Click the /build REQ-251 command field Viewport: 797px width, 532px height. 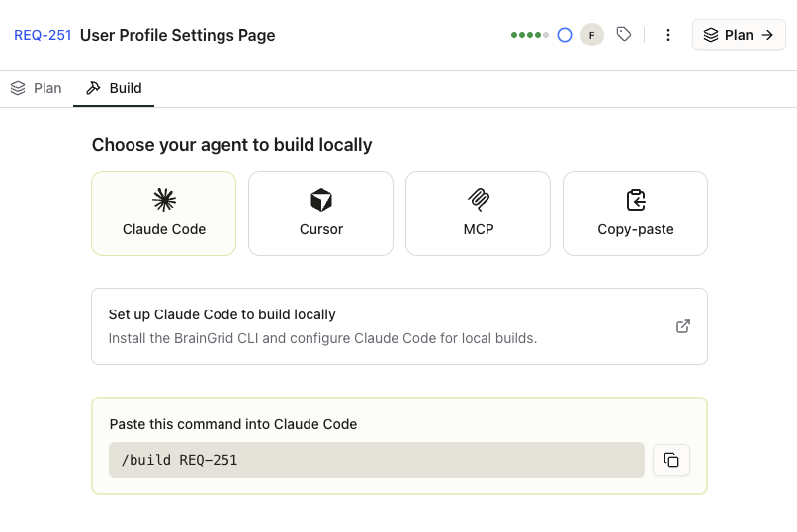coord(376,460)
